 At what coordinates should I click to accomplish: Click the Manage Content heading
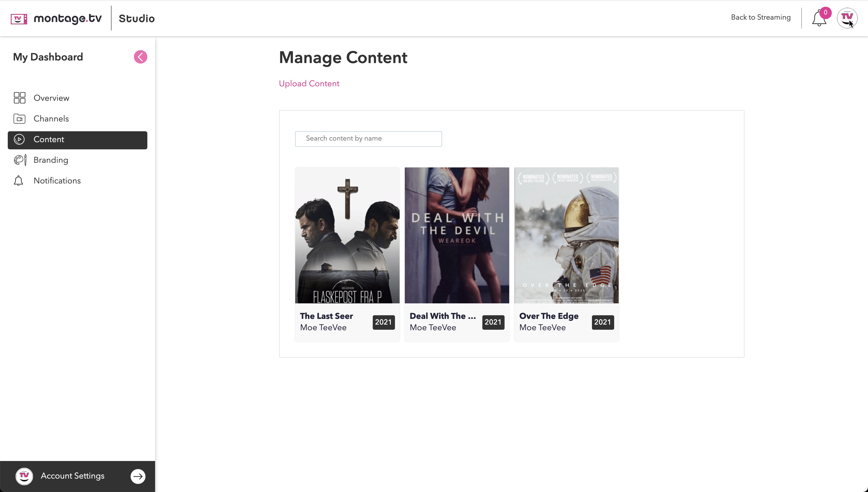[x=343, y=57]
